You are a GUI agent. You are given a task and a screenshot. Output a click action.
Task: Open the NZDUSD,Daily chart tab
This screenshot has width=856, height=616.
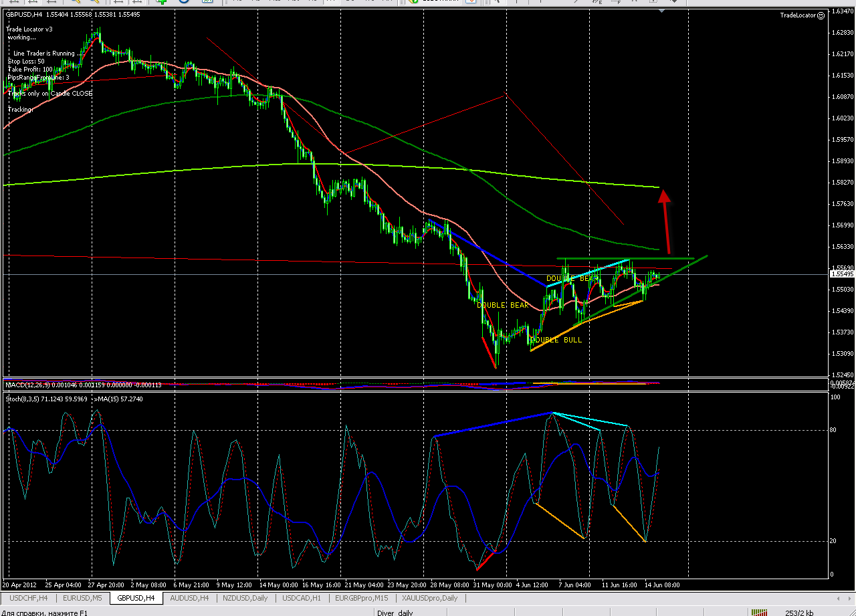[245, 598]
